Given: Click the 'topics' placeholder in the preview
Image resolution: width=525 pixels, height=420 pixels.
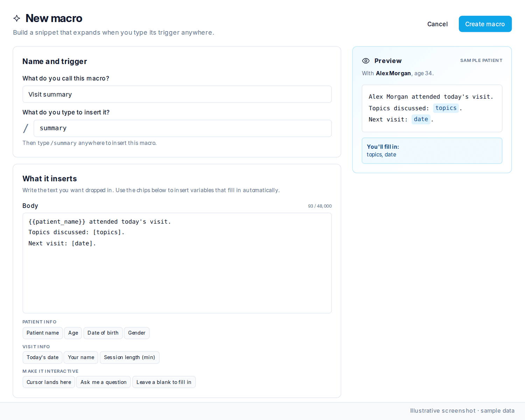Looking at the screenshot, I should 446,108.
